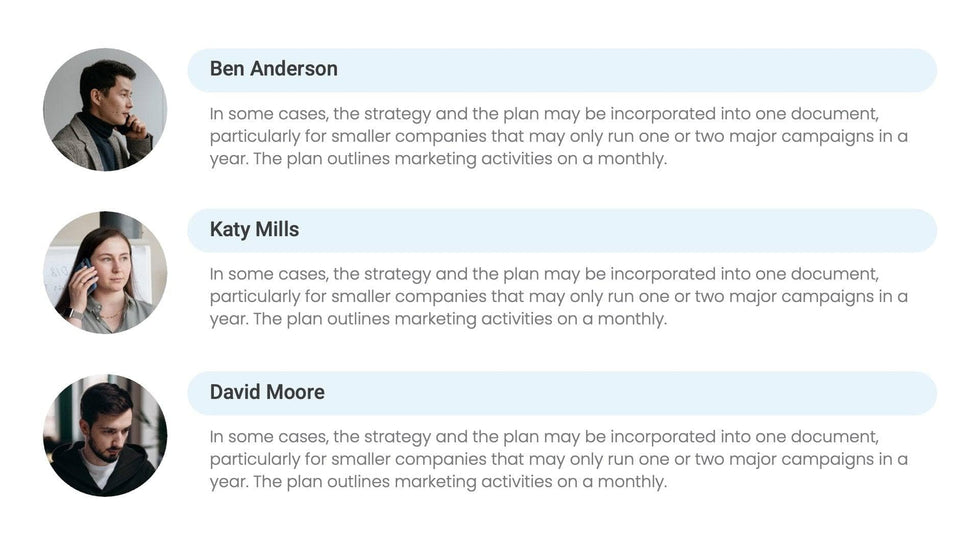Screen dimensions: 980x551
Task: Open David Moore's profile picture
Action: coord(105,435)
